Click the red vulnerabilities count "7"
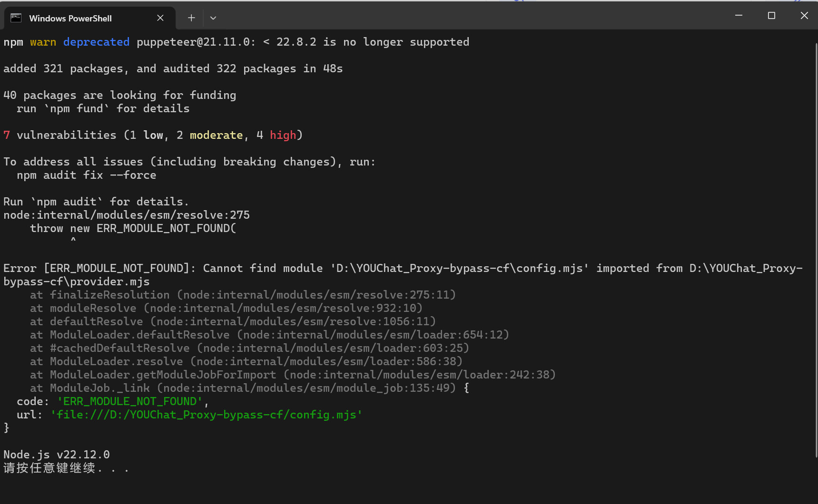This screenshot has width=818, height=504. click(7, 136)
